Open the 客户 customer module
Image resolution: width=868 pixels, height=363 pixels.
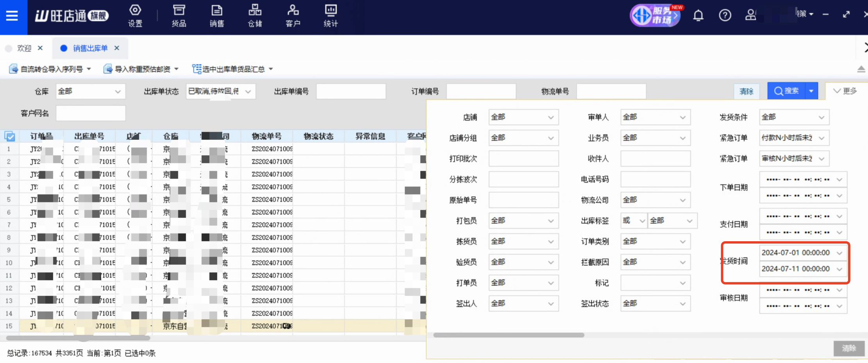point(293,16)
